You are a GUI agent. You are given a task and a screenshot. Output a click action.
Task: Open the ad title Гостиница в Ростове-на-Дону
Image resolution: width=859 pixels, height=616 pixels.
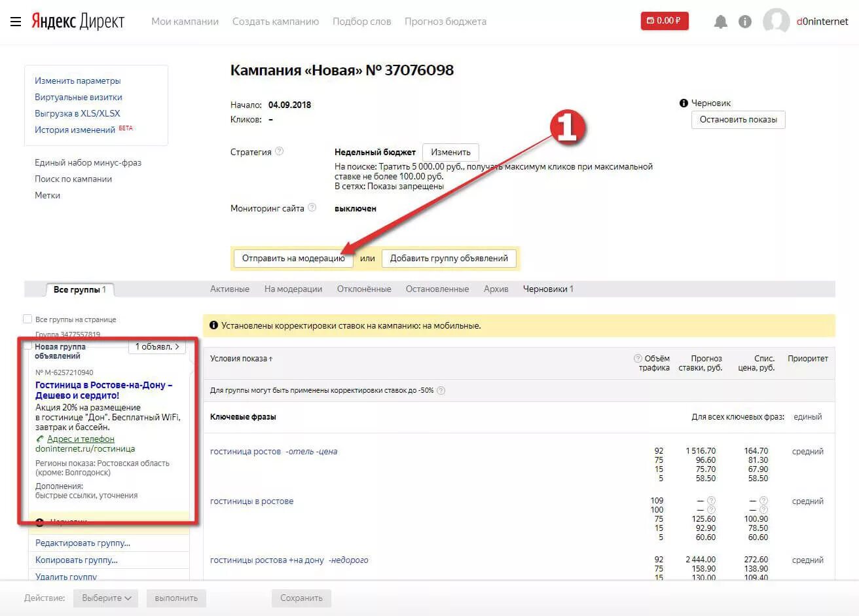[103, 390]
